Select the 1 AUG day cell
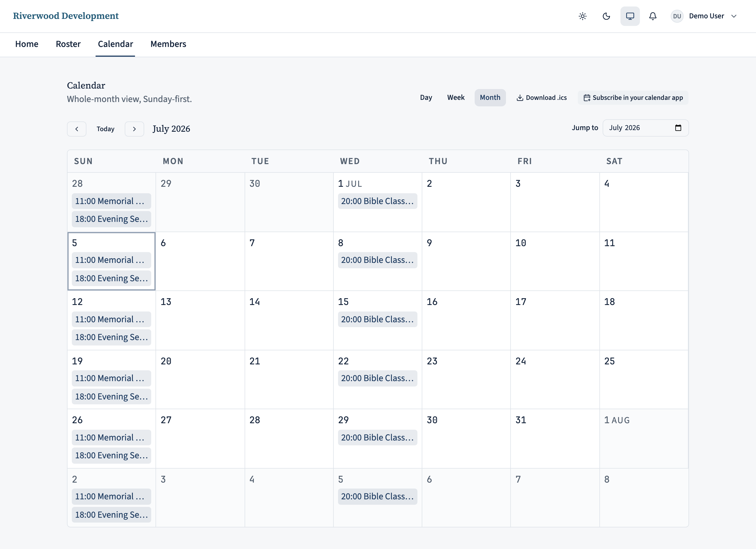 tap(644, 439)
